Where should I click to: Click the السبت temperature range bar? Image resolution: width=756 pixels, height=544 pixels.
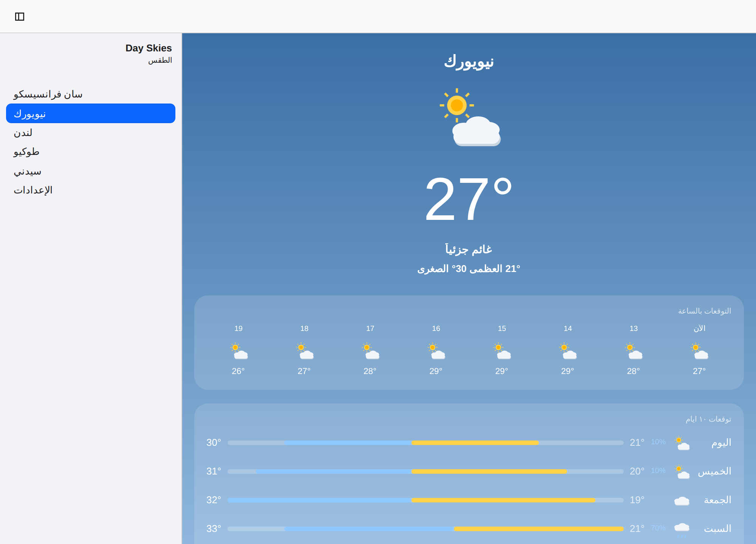pyautogui.click(x=426, y=529)
